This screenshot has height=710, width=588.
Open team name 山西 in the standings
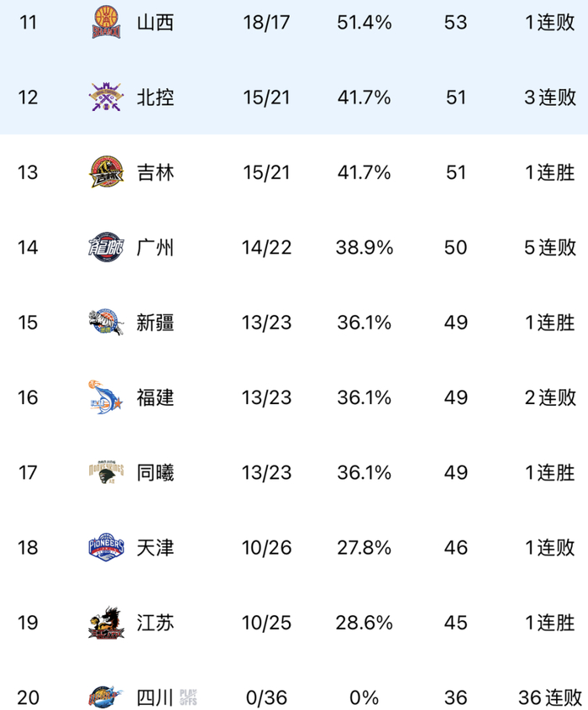(x=155, y=23)
